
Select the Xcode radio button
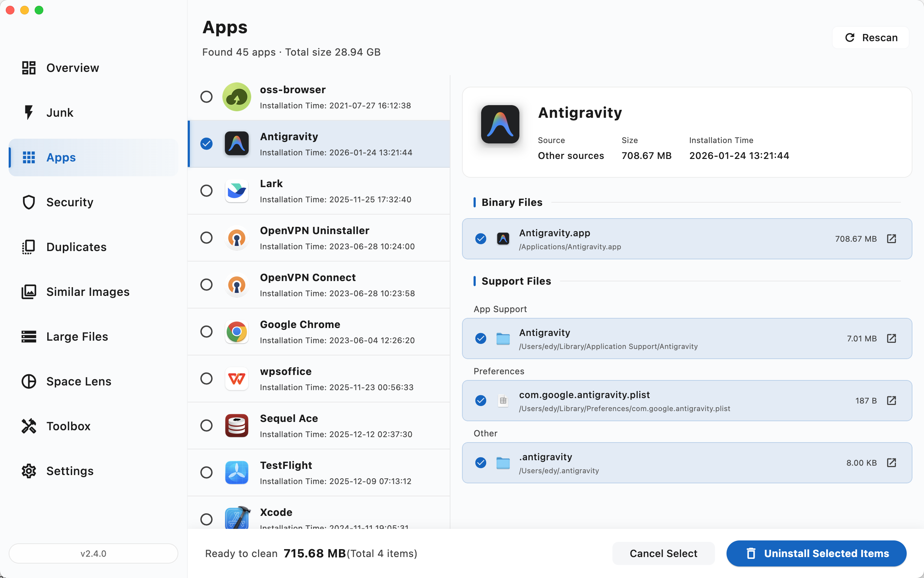206,519
